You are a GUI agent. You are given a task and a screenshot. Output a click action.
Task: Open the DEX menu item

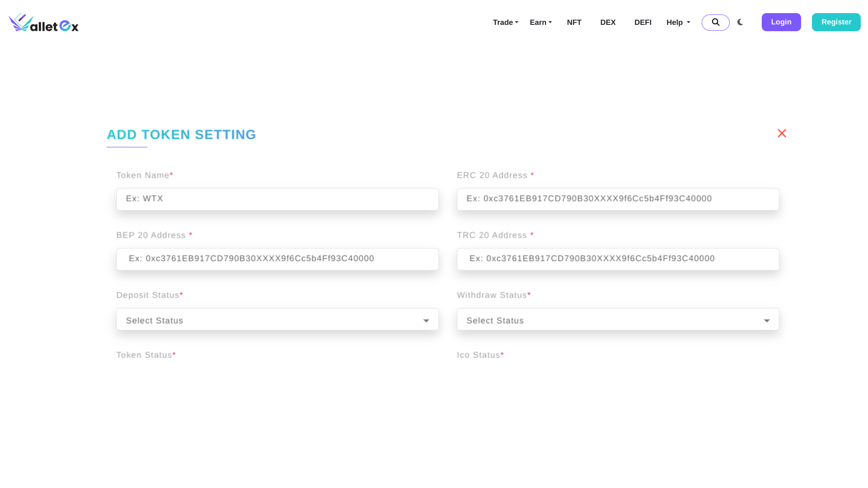(608, 22)
